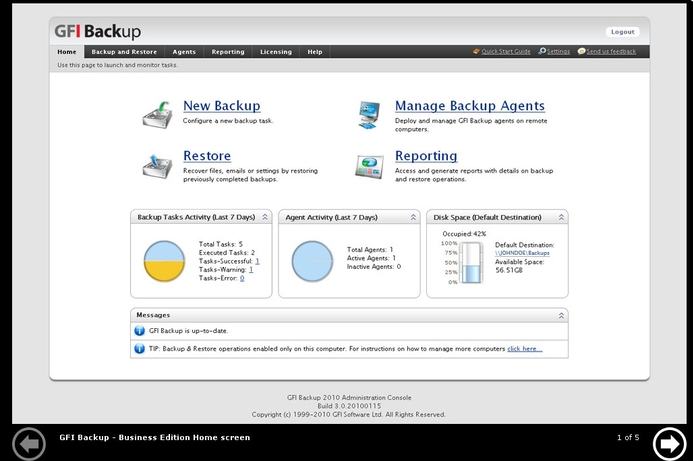Viewport: 693px width, 461px height.
Task: Go to the next slide arrow
Action: 670,444
